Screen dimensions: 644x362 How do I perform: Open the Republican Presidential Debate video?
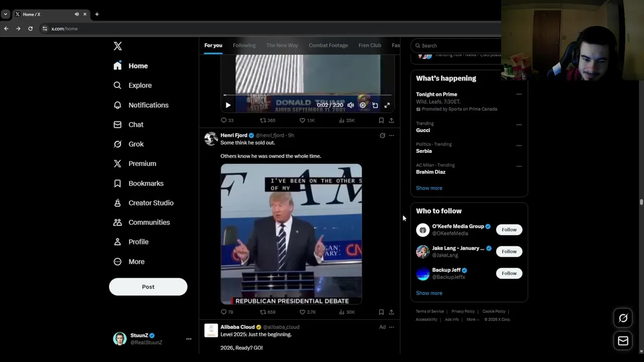(x=291, y=234)
